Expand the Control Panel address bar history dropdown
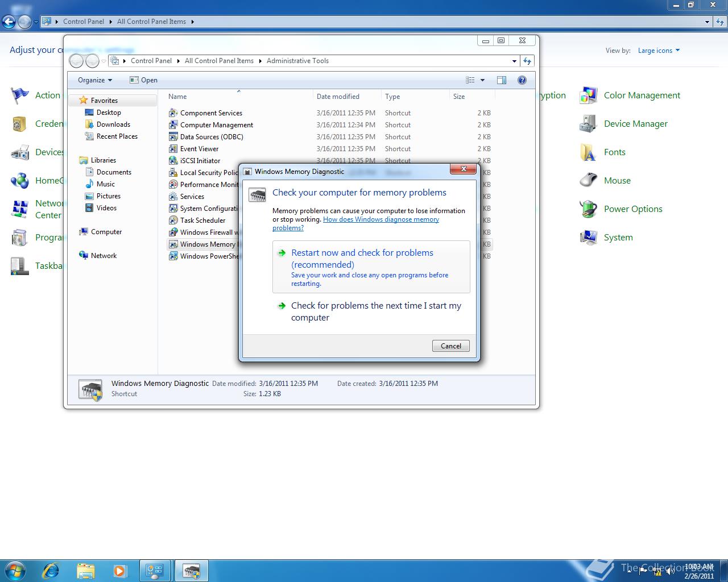This screenshot has height=582, width=728. click(x=707, y=22)
